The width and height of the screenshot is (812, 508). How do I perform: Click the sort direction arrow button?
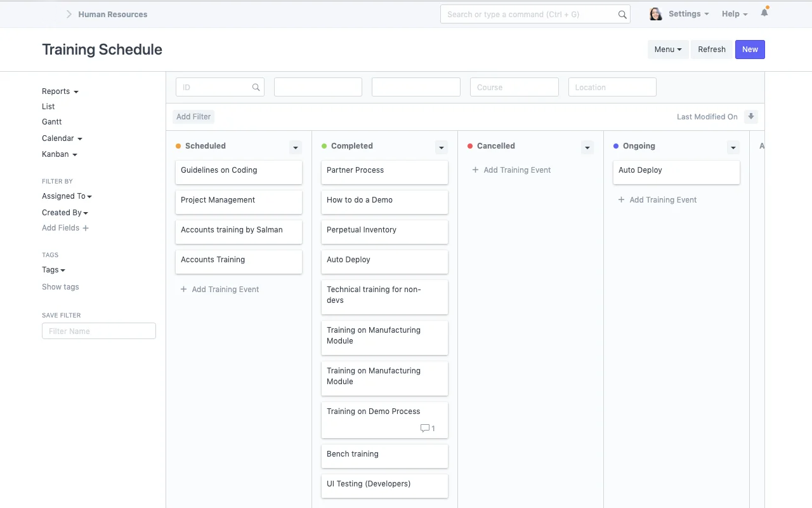751,117
